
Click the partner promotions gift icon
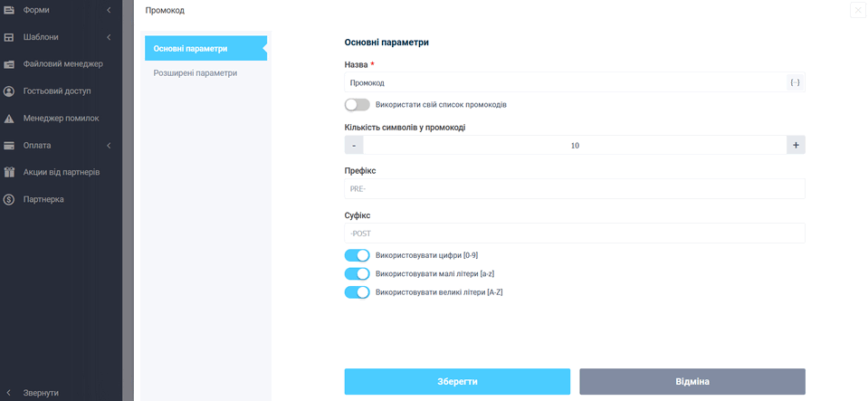(9, 172)
